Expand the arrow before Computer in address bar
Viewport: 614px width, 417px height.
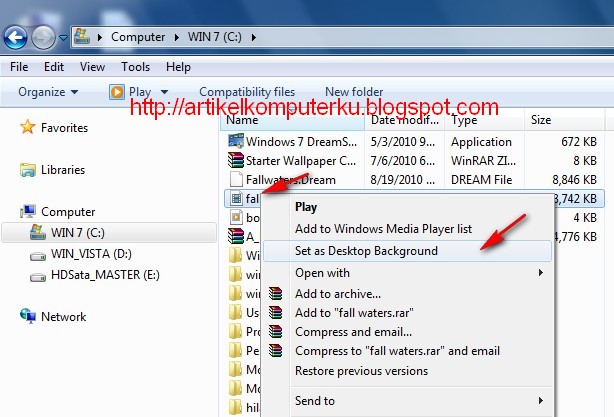pyautogui.click(x=100, y=37)
